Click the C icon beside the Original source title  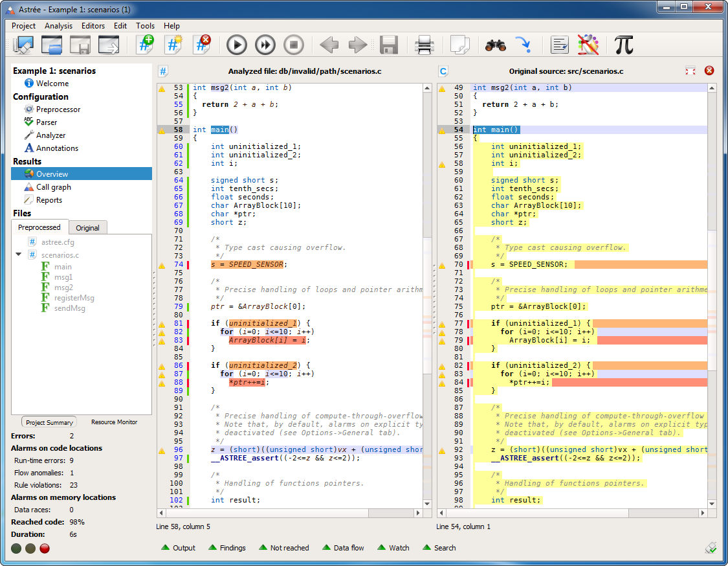443,71
